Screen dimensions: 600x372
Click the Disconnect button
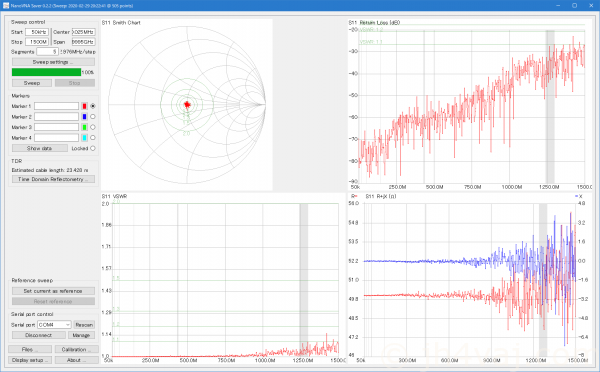(x=39, y=335)
